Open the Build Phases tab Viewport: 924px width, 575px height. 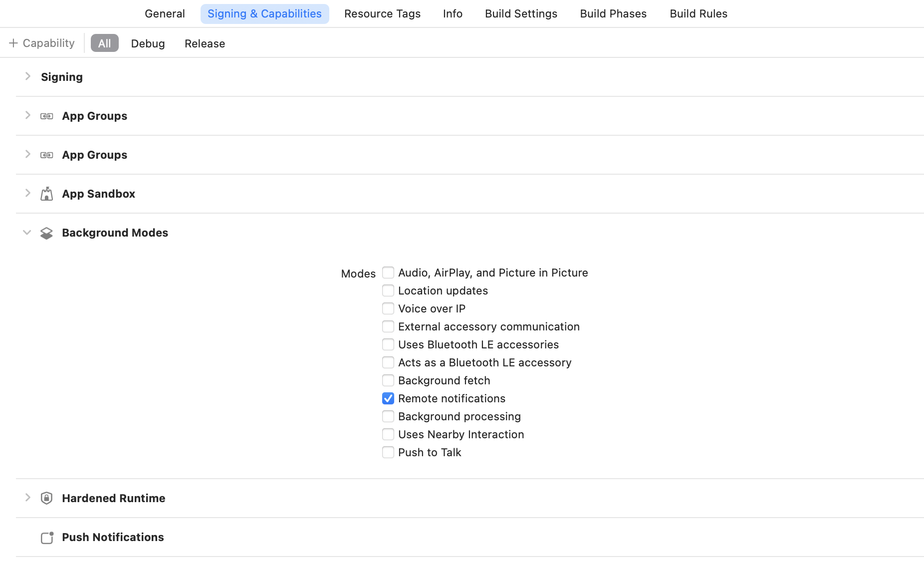click(613, 13)
